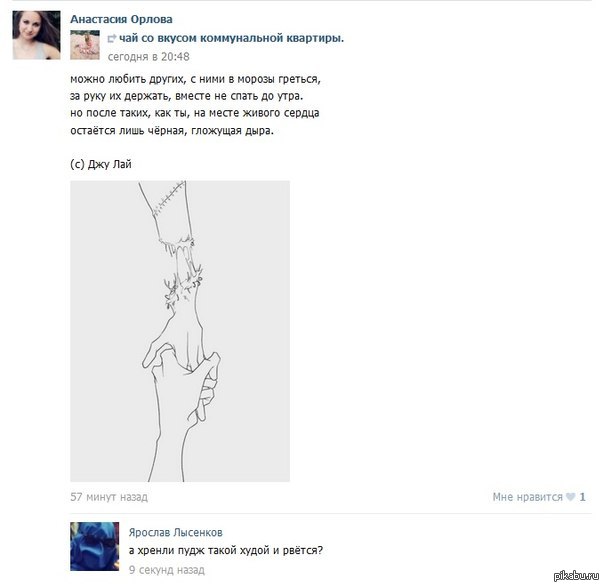Open Анастасия Орлова's profile photo

36,35
